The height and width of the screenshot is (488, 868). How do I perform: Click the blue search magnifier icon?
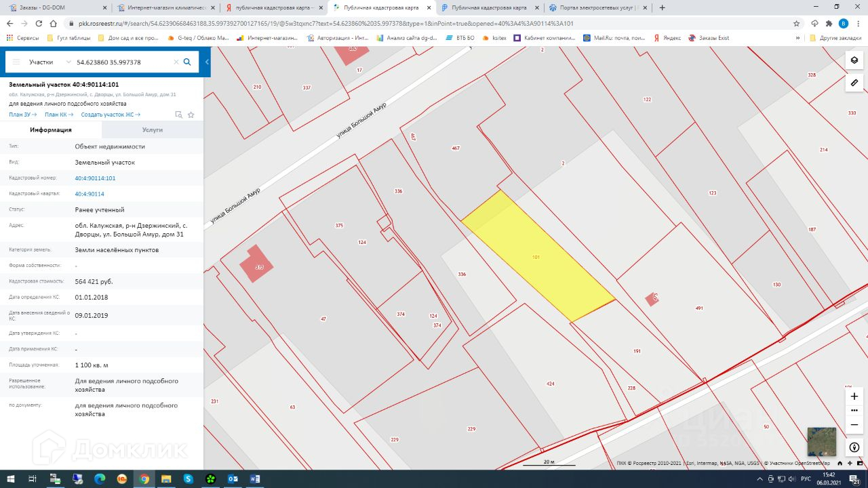pos(187,62)
